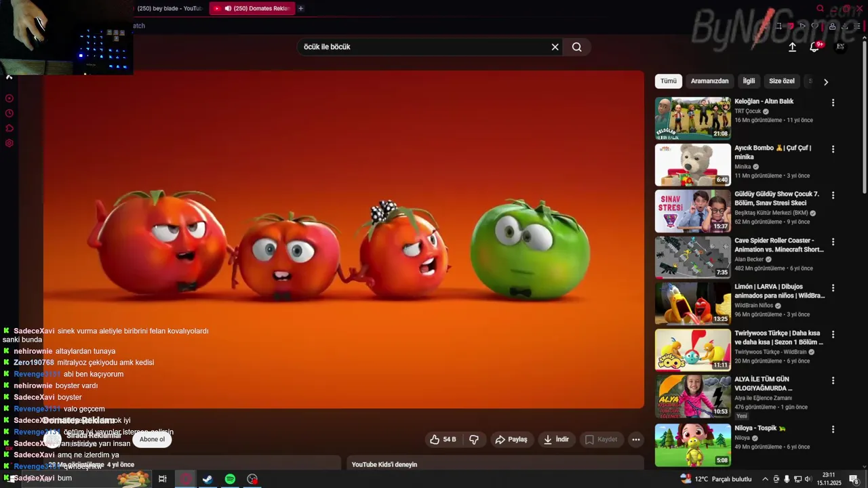
Task: Show hidden system tray icons
Action: (766, 479)
